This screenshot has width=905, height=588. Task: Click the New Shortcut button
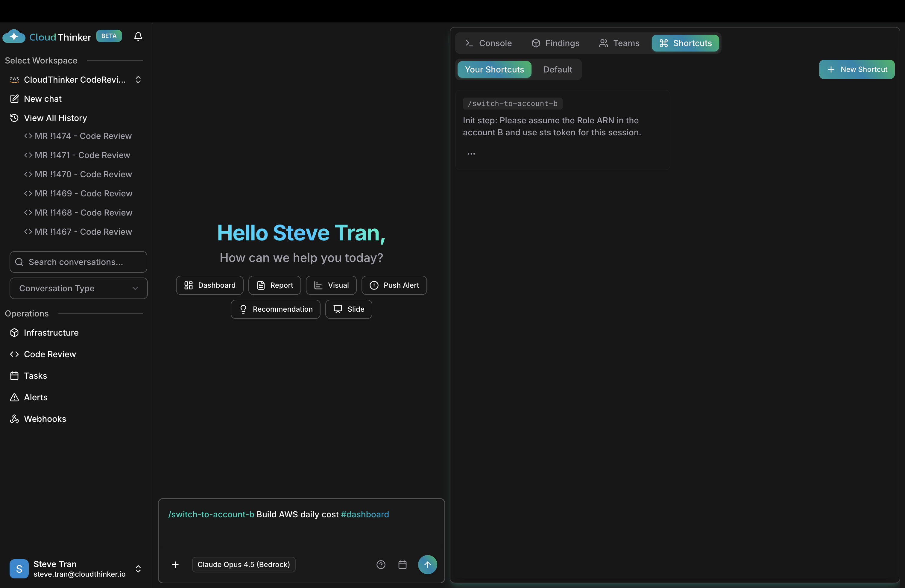[856, 69]
